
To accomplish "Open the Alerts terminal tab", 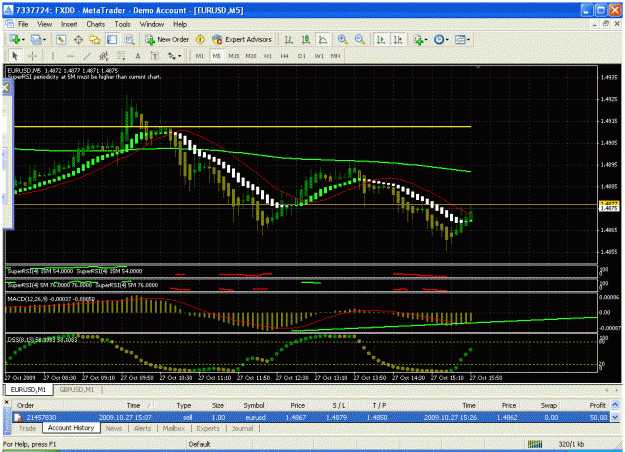I will pos(142,428).
